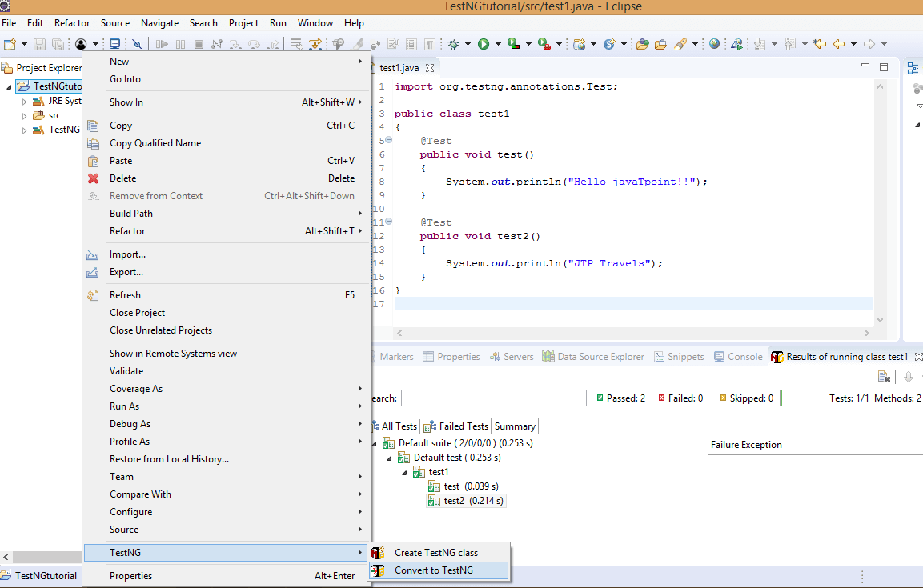Select Convert to TestNG submenu item

coord(438,570)
